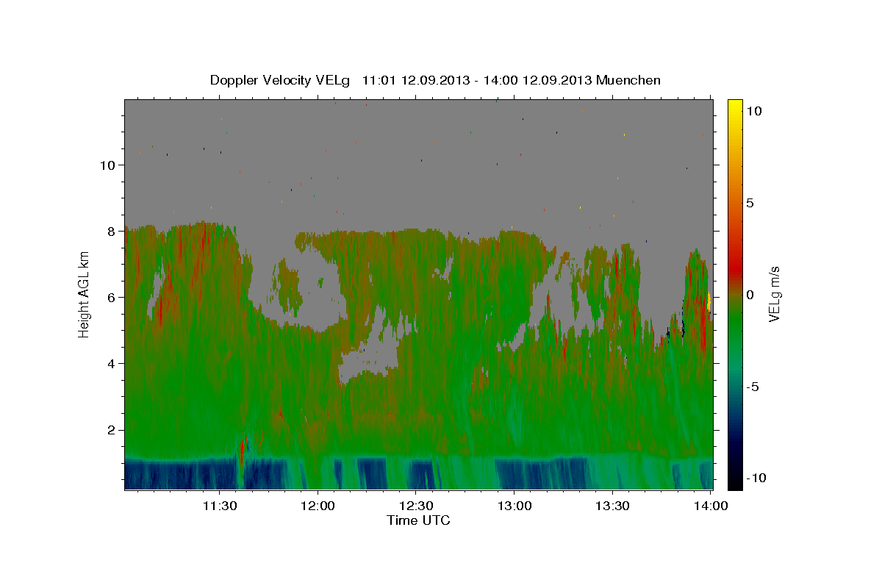The height and width of the screenshot is (588, 882).
Task: Click the height axis label 8
Action: coord(110,232)
